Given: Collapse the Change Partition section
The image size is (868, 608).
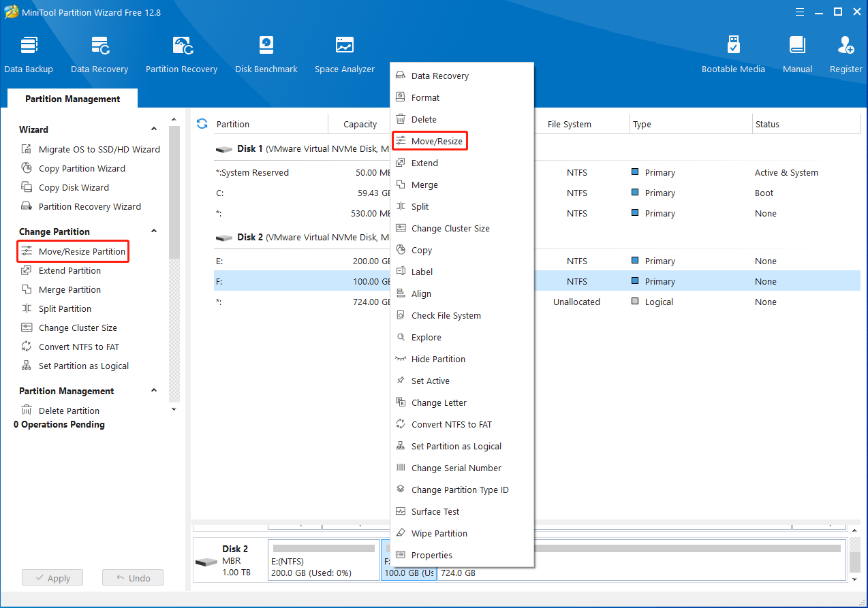Looking at the screenshot, I should [x=154, y=231].
